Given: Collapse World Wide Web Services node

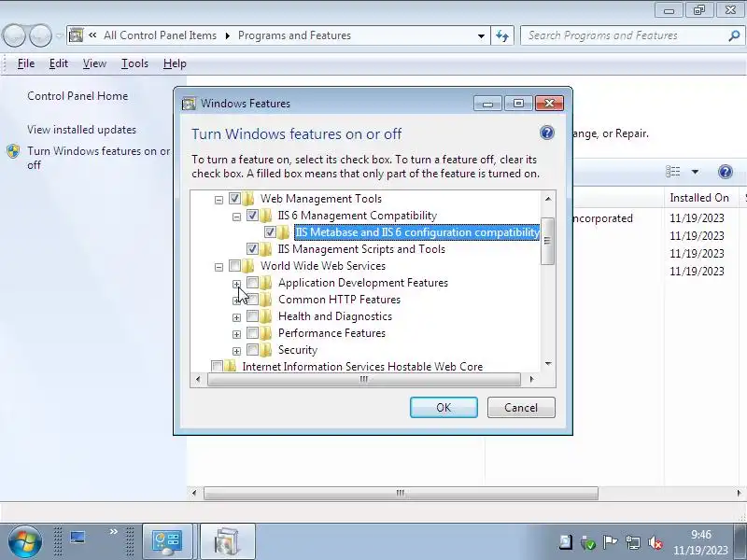Looking at the screenshot, I should tap(218, 267).
